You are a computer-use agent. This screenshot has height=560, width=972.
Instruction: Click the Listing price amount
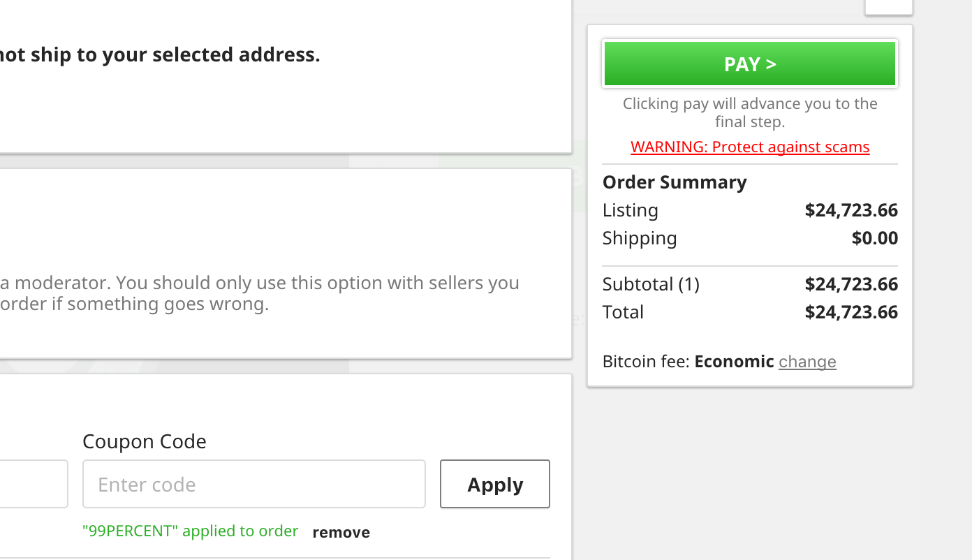point(851,209)
